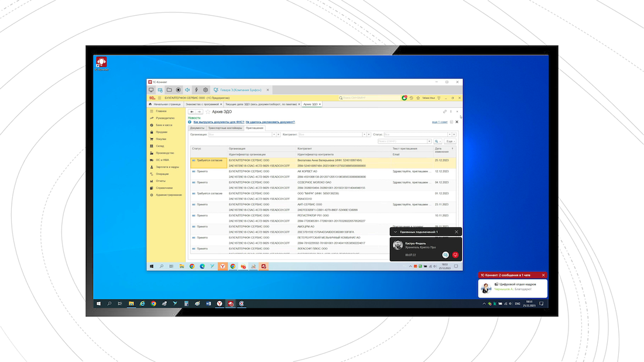Click the red end-connection button in the call panel
The height and width of the screenshot is (362, 644).
(x=455, y=255)
